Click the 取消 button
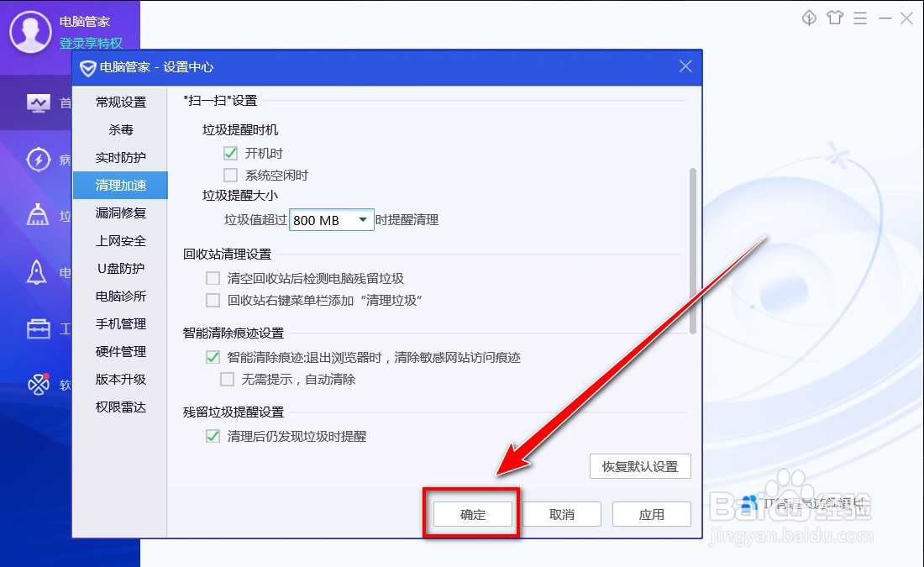The image size is (924, 567). coord(562,515)
